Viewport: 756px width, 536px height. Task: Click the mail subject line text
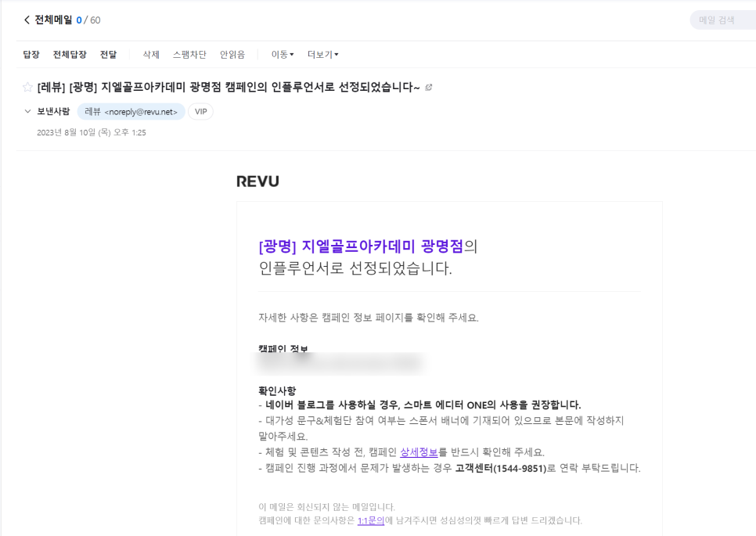point(229,87)
